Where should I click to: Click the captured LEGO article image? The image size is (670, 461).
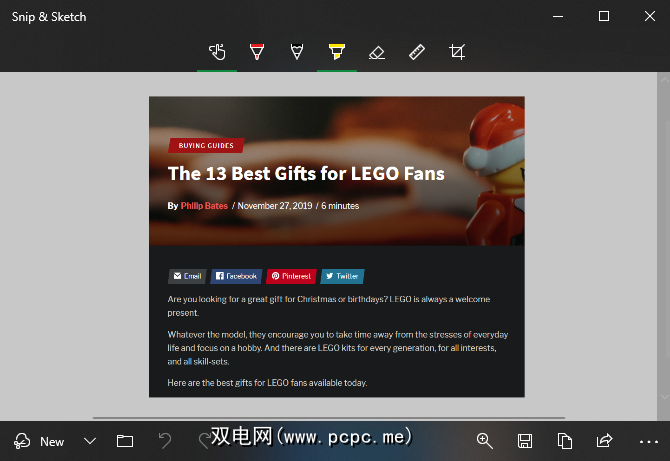(337, 247)
